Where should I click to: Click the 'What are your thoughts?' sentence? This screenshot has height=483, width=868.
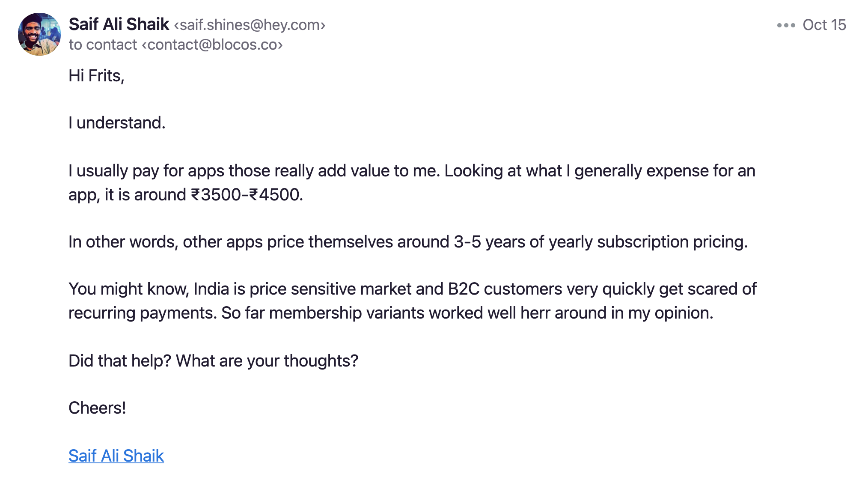(x=267, y=361)
